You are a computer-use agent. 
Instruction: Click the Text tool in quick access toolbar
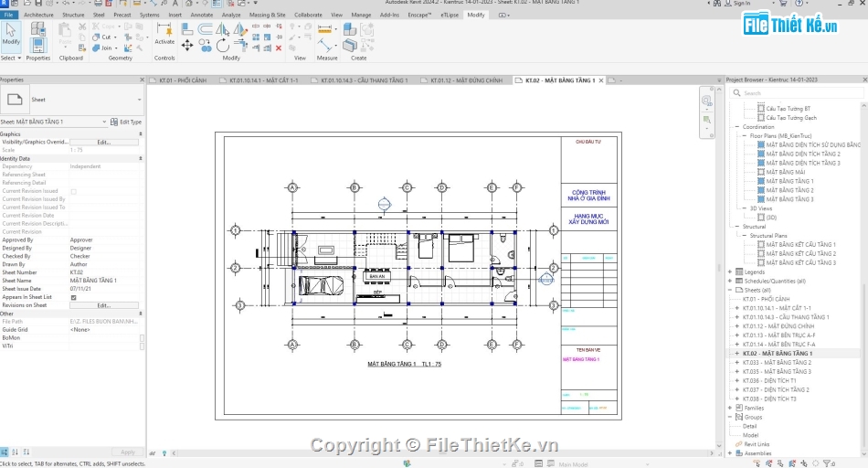[x=175, y=4]
